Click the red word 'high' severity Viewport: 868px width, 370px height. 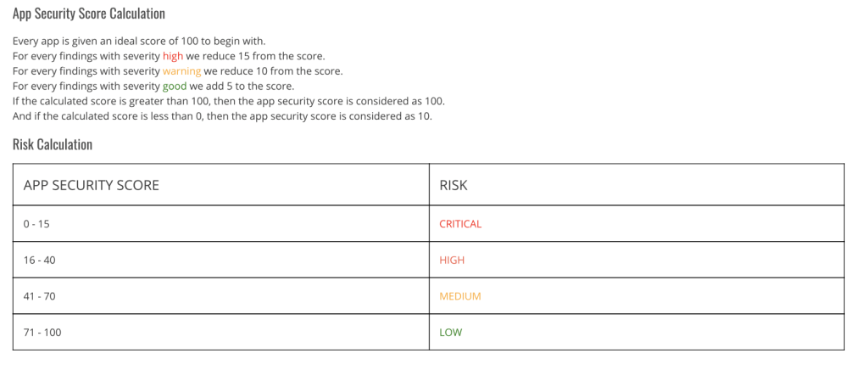click(173, 56)
